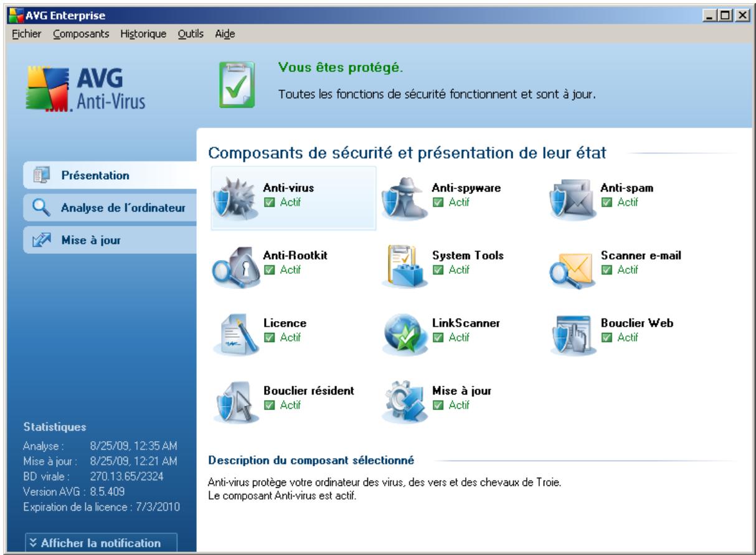
Task: Click the Bouclier résident Actif status
Action: point(283,405)
